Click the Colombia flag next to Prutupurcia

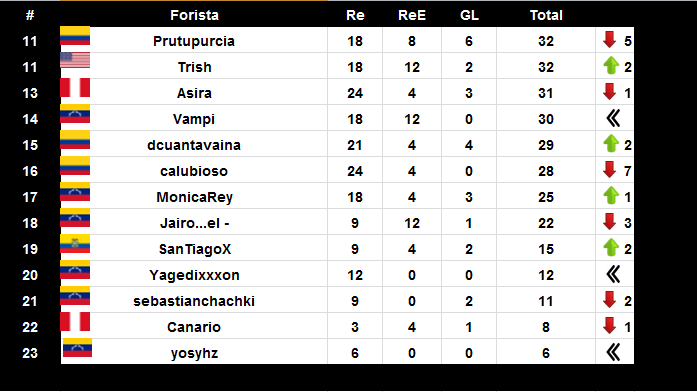[x=75, y=36]
